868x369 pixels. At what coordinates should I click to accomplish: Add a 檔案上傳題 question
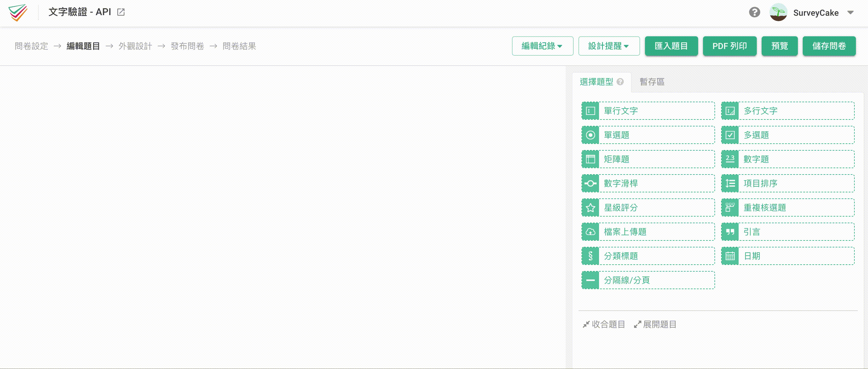(x=648, y=232)
